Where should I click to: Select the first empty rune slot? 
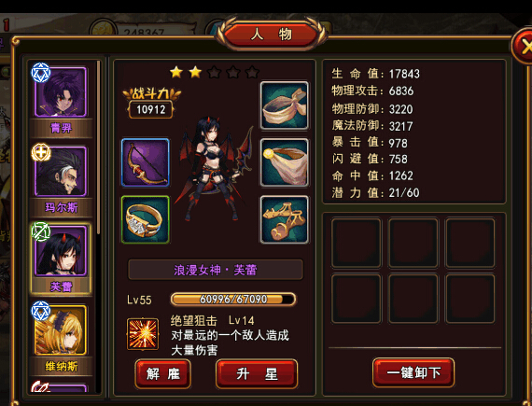point(357,243)
